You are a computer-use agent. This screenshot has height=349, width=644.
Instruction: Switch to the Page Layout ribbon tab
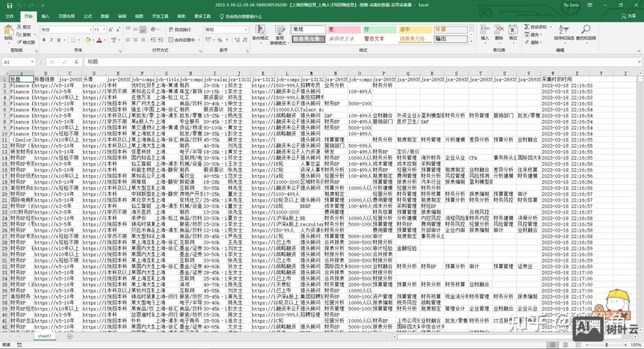(x=66, y=17)
